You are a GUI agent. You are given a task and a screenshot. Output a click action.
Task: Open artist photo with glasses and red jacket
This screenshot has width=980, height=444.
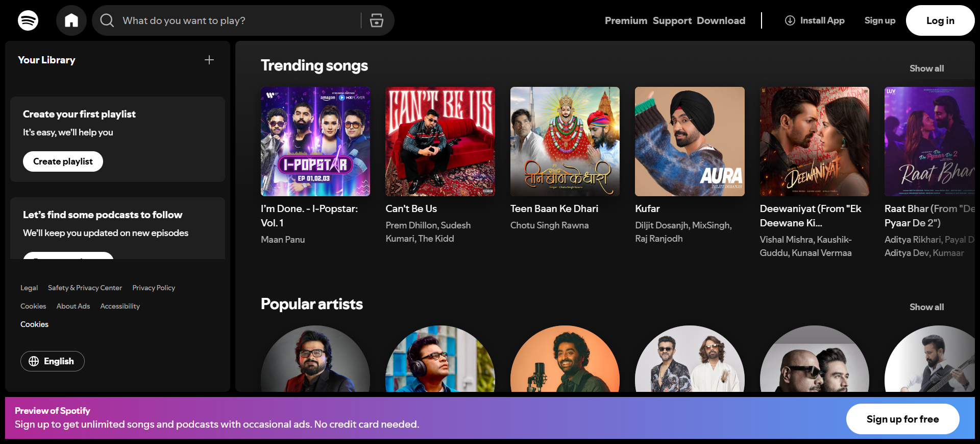(x=315, y=359)
